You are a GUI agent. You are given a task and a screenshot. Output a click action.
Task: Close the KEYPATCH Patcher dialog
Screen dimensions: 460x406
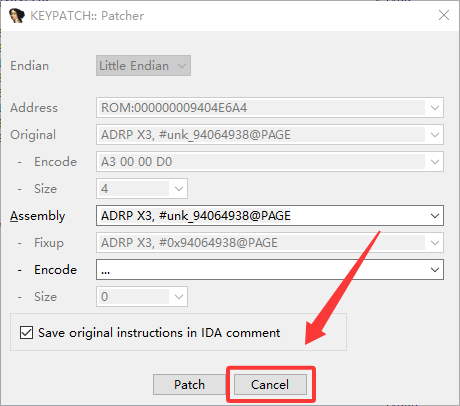[444, 15]
